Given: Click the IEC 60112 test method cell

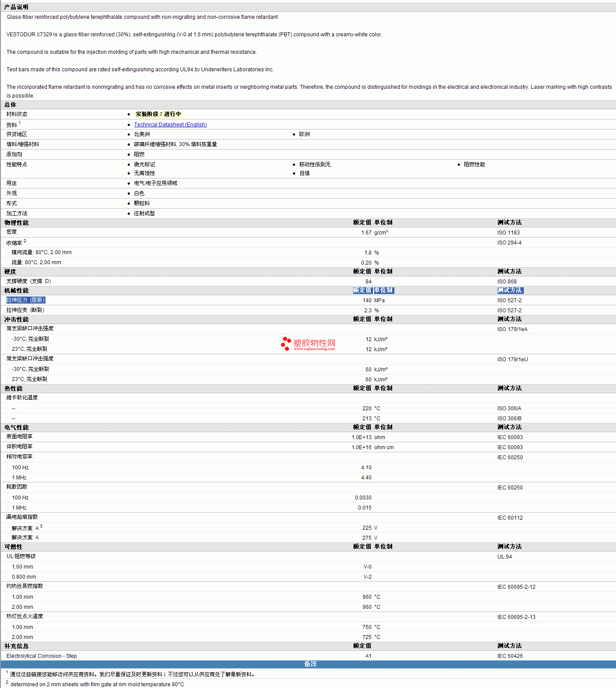Looking at the screenshot, I should click(x=510, y=518).
